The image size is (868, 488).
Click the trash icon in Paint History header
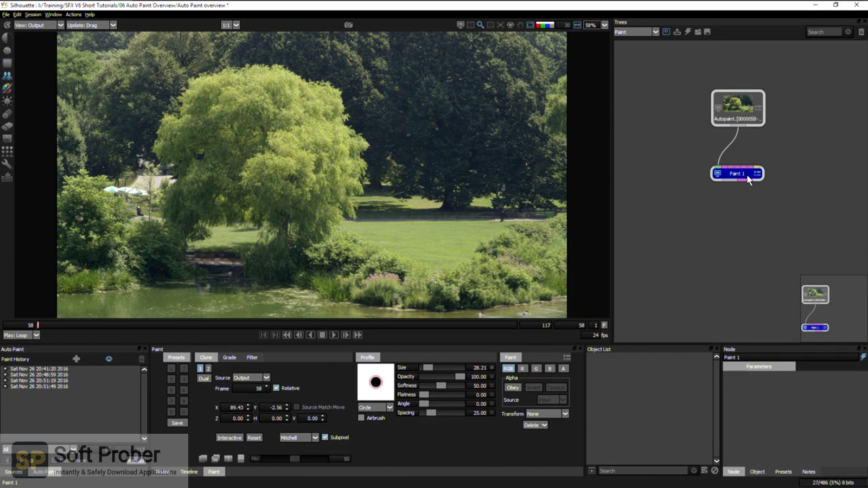[142, 359]
